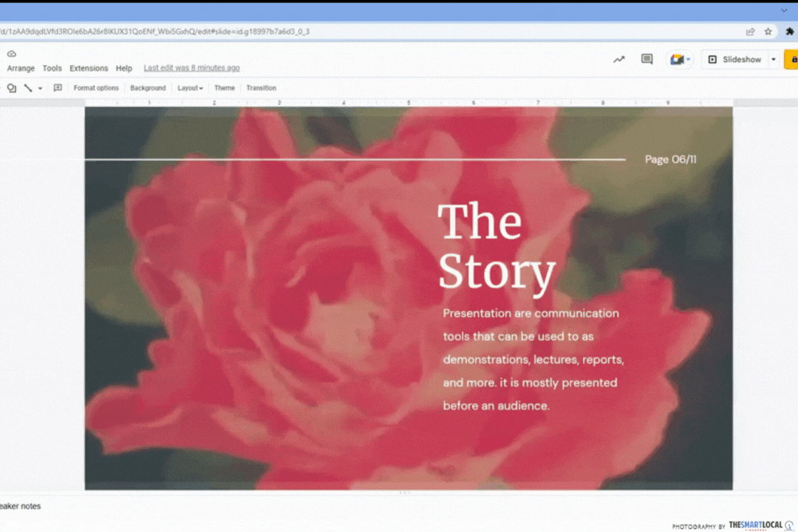Expand the line tool dropdown arrow
This screenshot has width=798, height=532.
(x=40, y=89)
